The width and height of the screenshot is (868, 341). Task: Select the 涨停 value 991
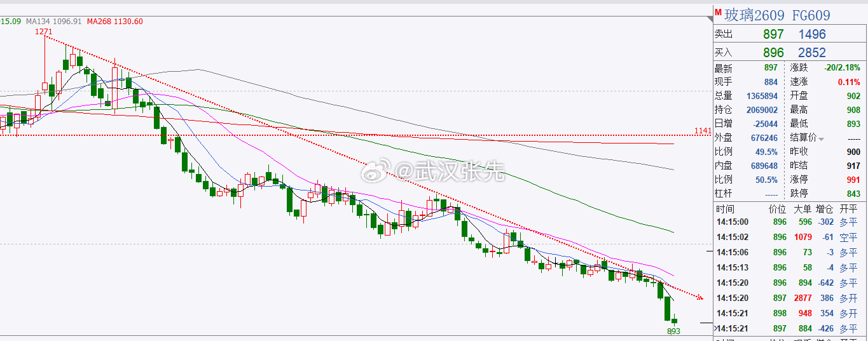point(853,180)
